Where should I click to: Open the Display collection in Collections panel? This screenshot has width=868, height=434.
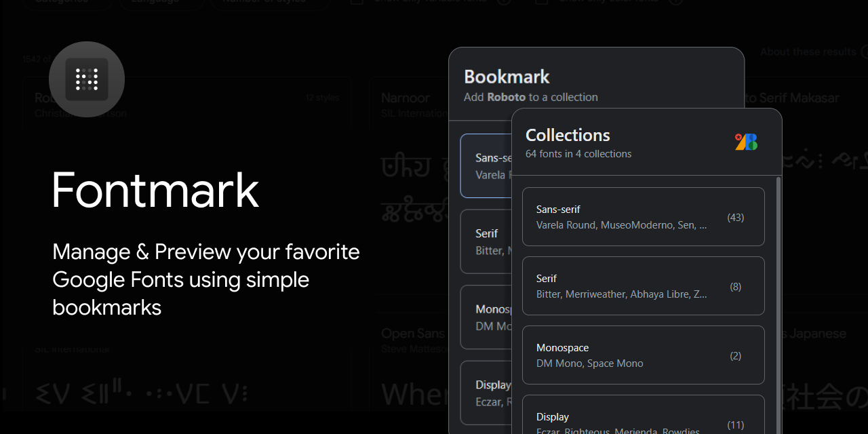click(x=644, y=415)
